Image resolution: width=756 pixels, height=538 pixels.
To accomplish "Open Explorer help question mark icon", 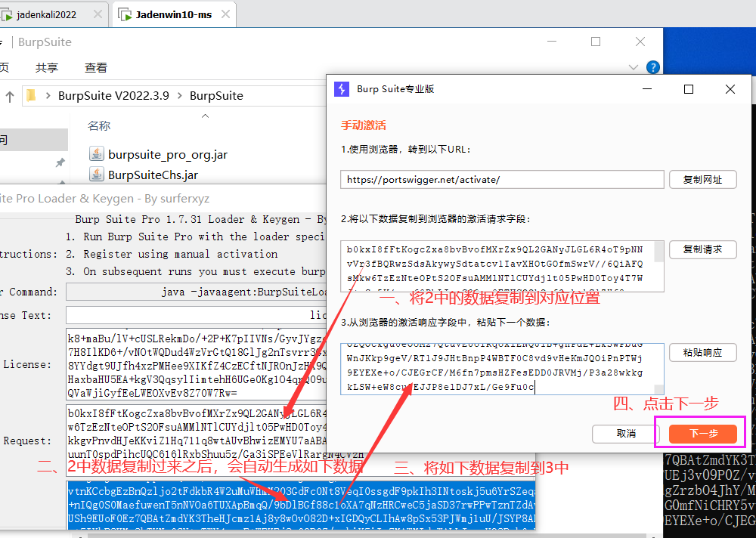I will [653, 67].
